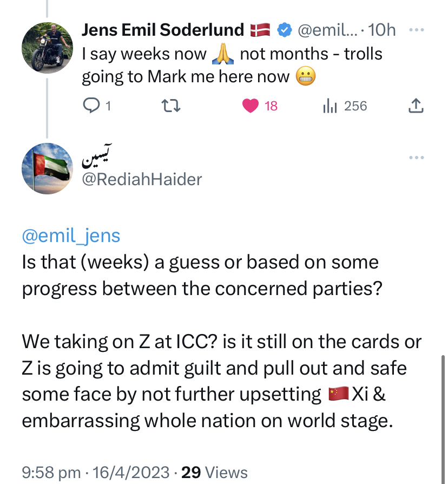448x484 pixels.
Task: Retweet Jens Emil Soderlund's post
Action: pos(171,106)
